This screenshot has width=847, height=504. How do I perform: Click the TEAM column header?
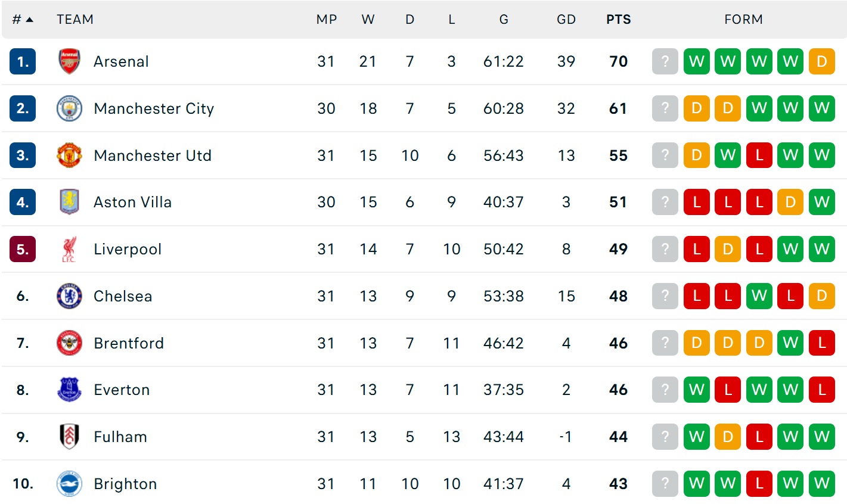pyautogui.click(x=75, y=20)
